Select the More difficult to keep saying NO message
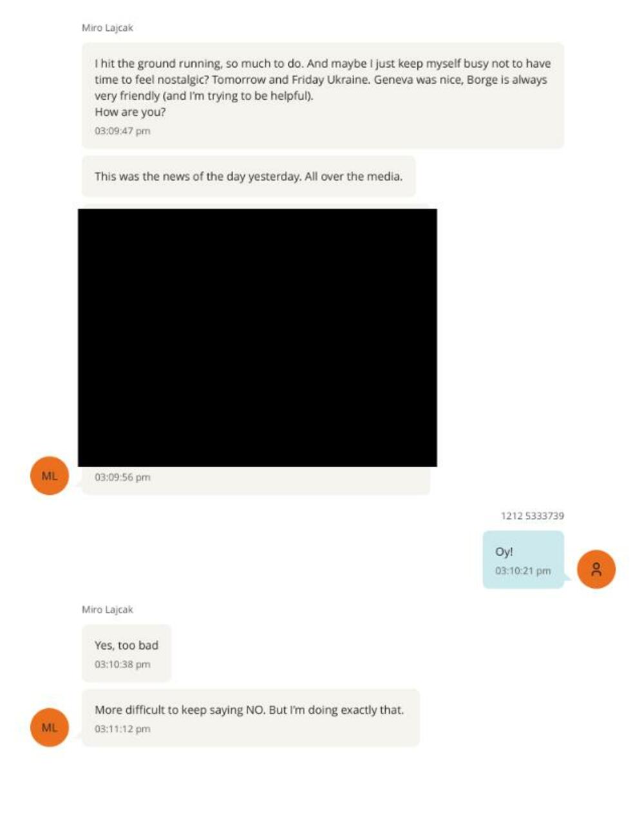Image resolution: width=644 pixels, height=830 pixels. [x=251, y=717]
